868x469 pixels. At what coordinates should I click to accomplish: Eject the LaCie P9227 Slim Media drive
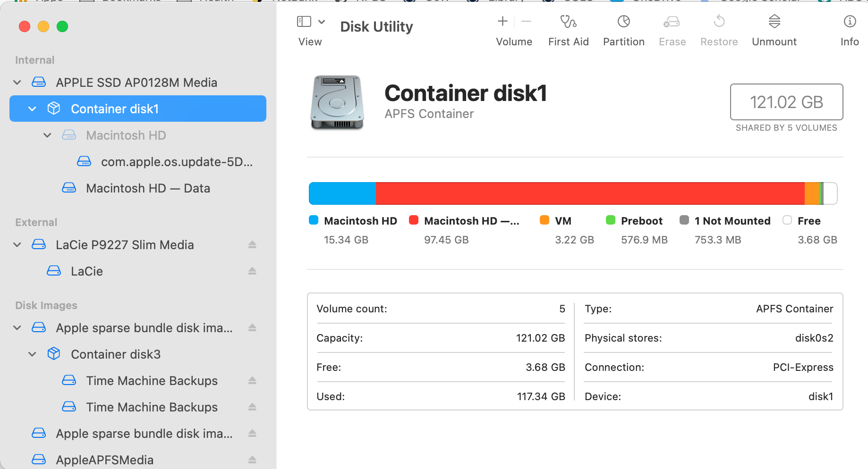252,244
